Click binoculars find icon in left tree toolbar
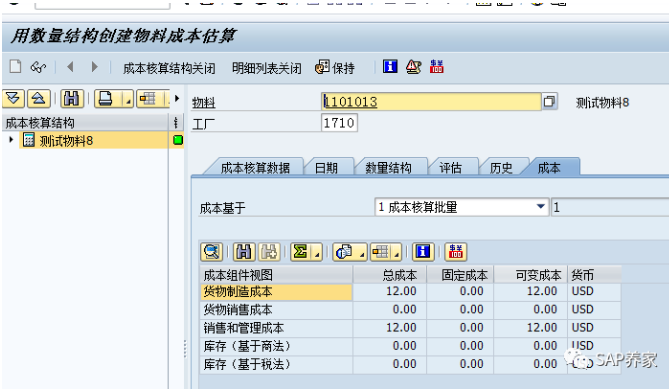This screenshot has width=669, height=390. click(x=71, y=99)
